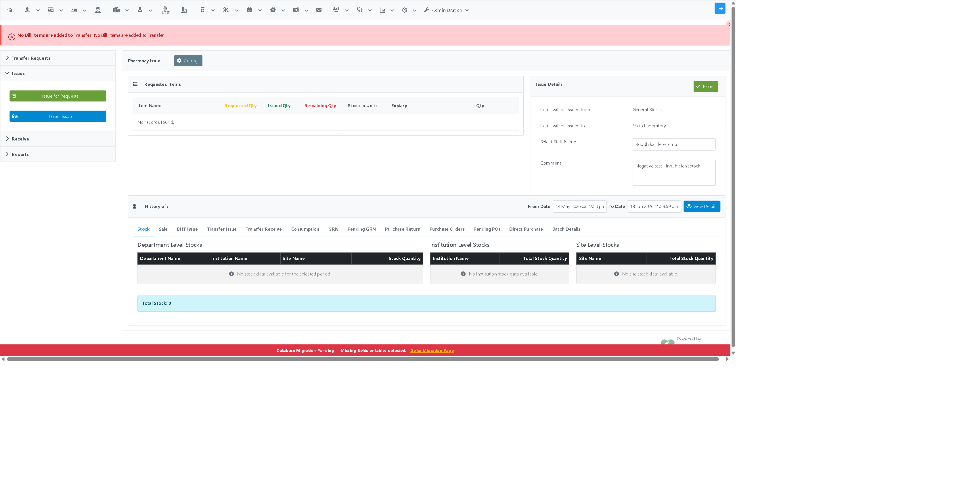Viewport: 980px width, 478px height.
Task: Switch to the Purchase Orders tab
Action: (447, 229)
